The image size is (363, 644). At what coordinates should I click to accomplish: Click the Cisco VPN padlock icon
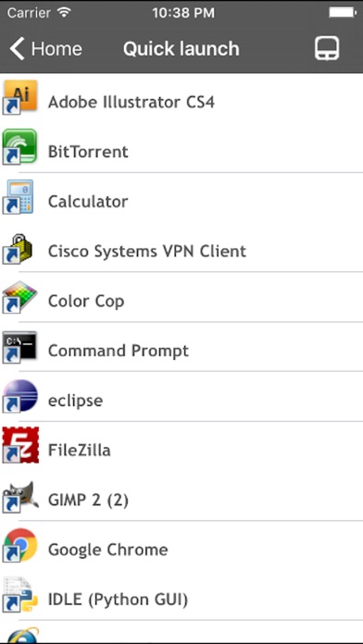(19, 249)
